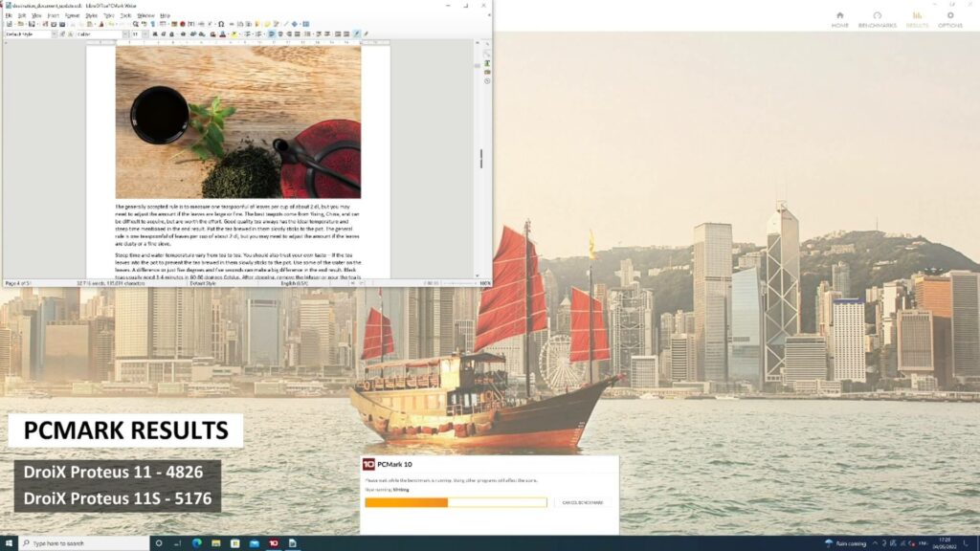Viewport: 980px width, 551px height.
Task: Toggle Subscript formatting
Action: (201, 34)
